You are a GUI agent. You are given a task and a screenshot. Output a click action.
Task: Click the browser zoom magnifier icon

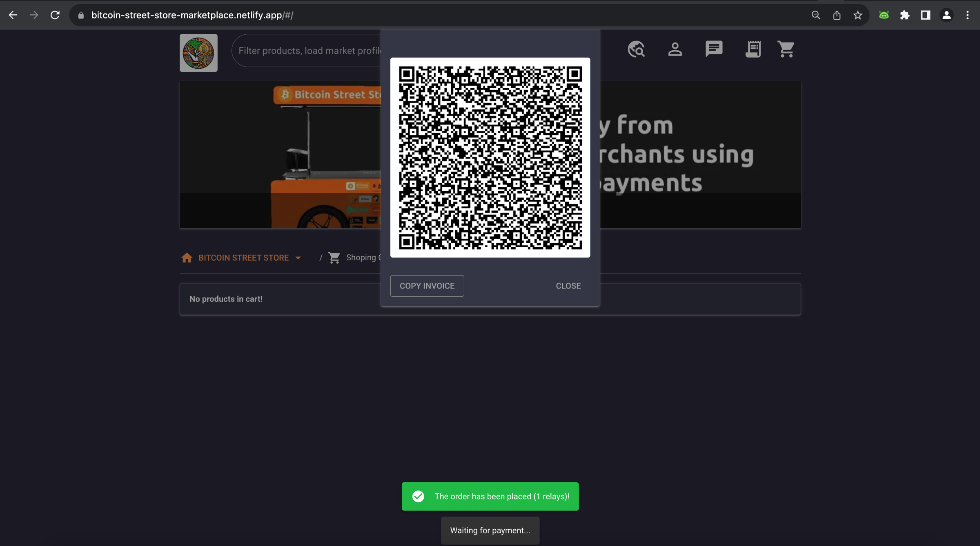815,15
